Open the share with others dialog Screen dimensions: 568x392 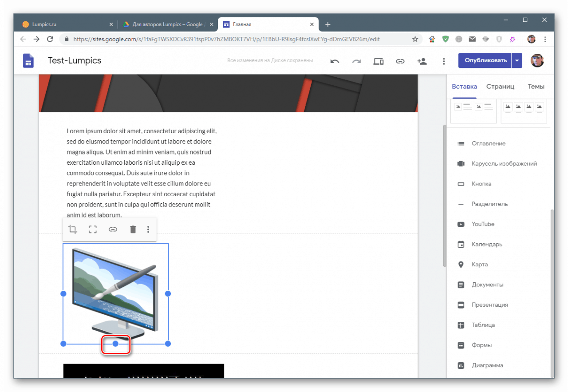tap(422, 61)
